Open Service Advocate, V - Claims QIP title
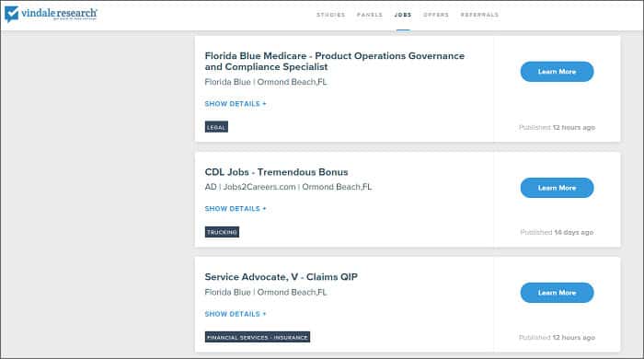The height and width of the screenshot is (359, 644). pyautogui.click(x=281, y=277)
